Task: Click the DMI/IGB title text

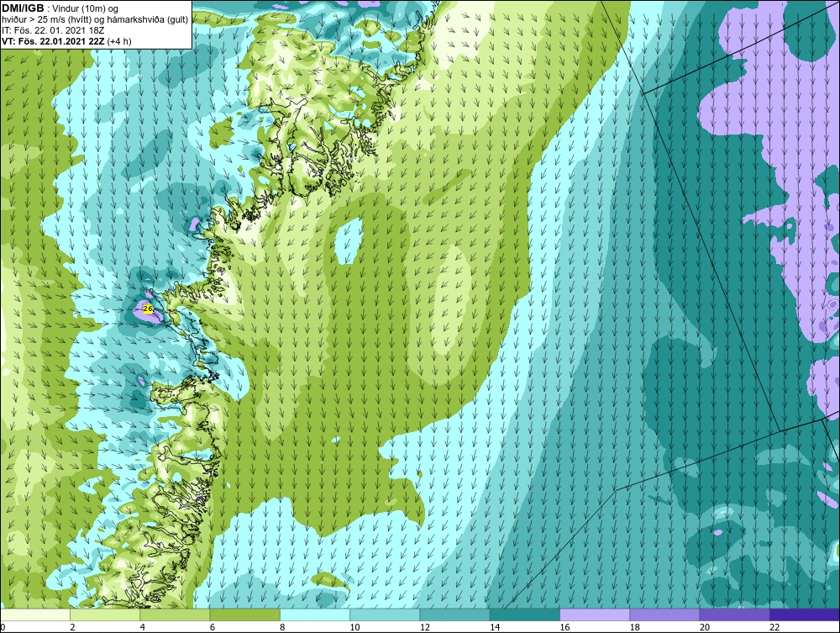Action: coord(23,8)
